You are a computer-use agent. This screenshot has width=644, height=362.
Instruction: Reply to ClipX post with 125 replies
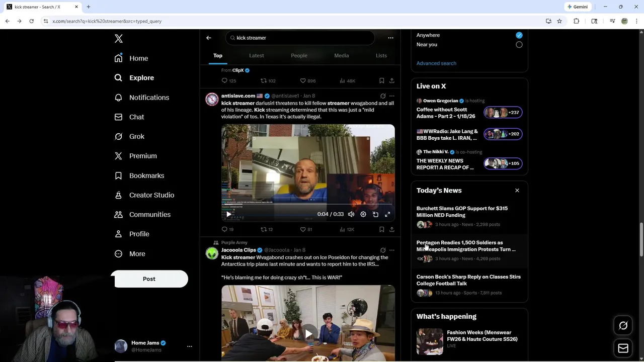click(x=229, y=80)
